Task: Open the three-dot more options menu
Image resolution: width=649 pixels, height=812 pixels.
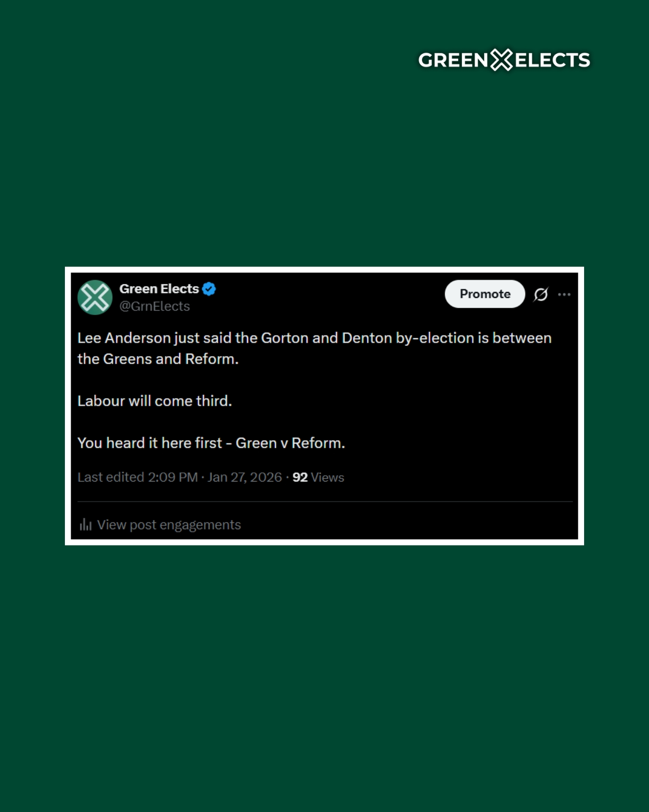Action: [564, 294]
